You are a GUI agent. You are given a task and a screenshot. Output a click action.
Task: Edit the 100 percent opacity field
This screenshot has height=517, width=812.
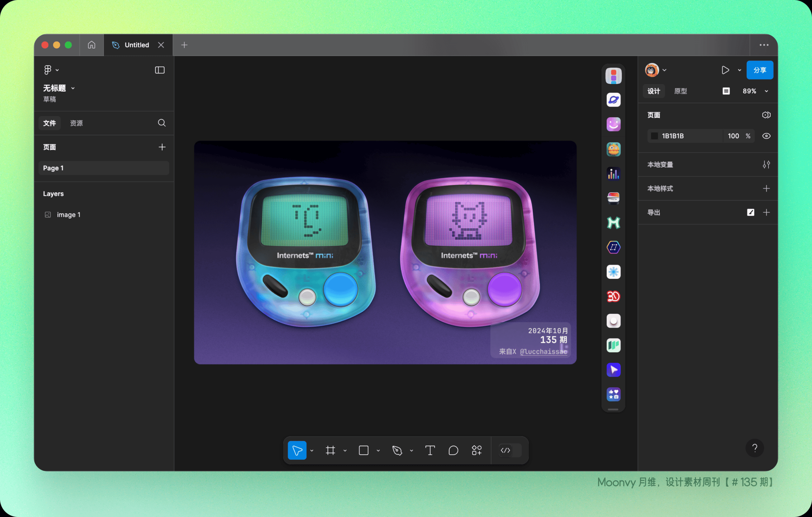click(738, 136)
